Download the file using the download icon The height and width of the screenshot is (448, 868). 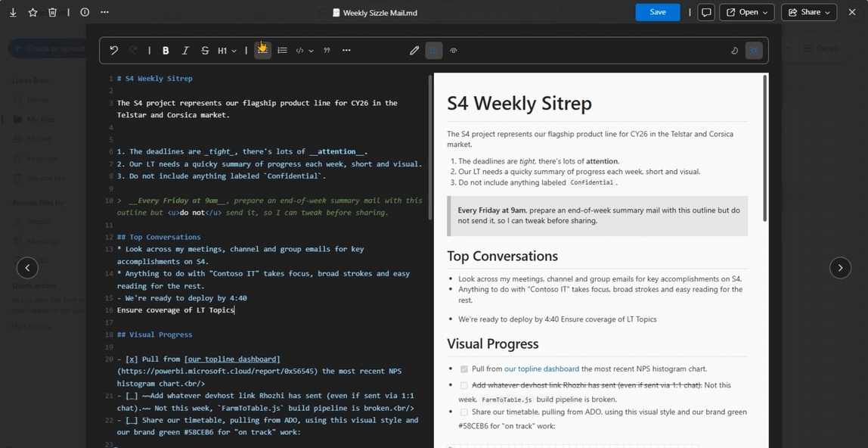point(13,12)
